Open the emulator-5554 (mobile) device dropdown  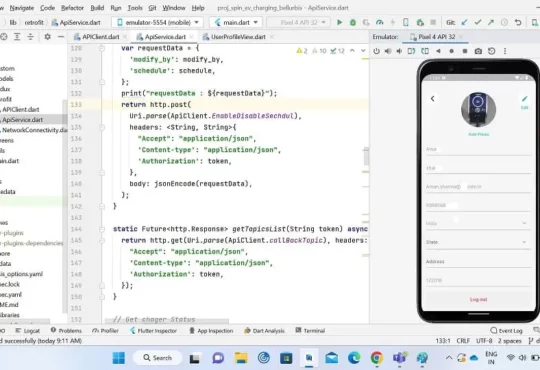click(x=158, y=22)
